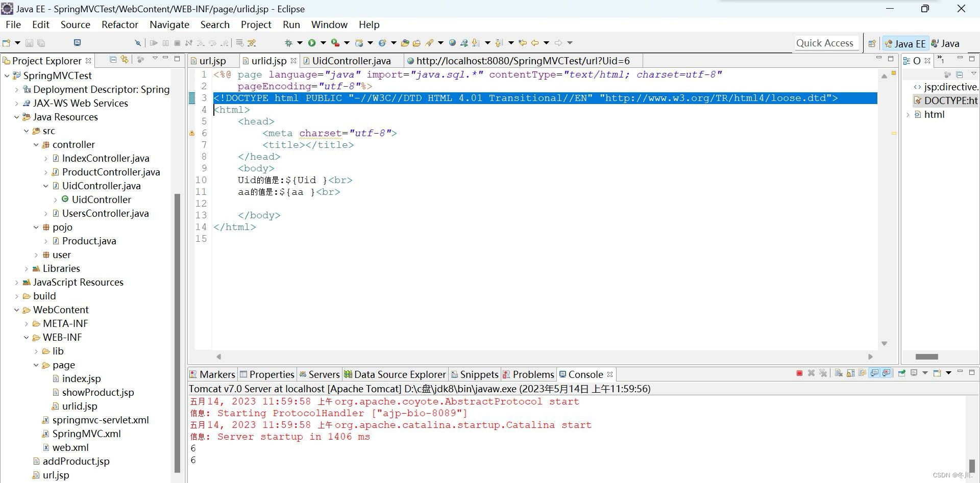The height and width of the screenshot is (483, 980).
Task: Click the Last Edit Location arrow icon
Action: click(x=522, y=43)
